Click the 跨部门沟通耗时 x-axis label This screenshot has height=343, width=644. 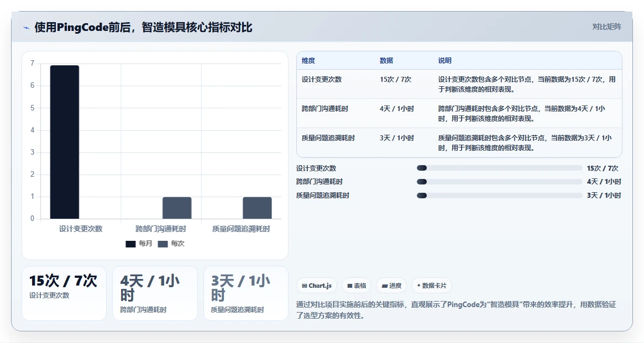[x=161, y=229]
